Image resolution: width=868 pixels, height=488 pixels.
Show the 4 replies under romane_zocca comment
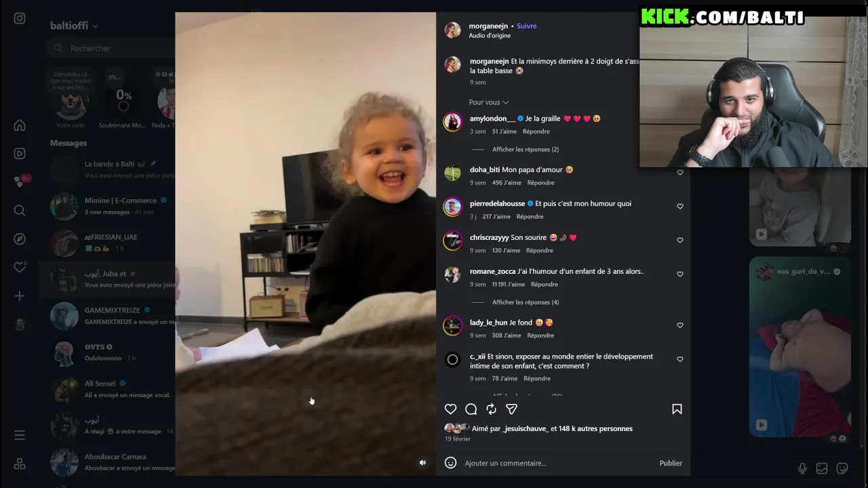point(526,302)
